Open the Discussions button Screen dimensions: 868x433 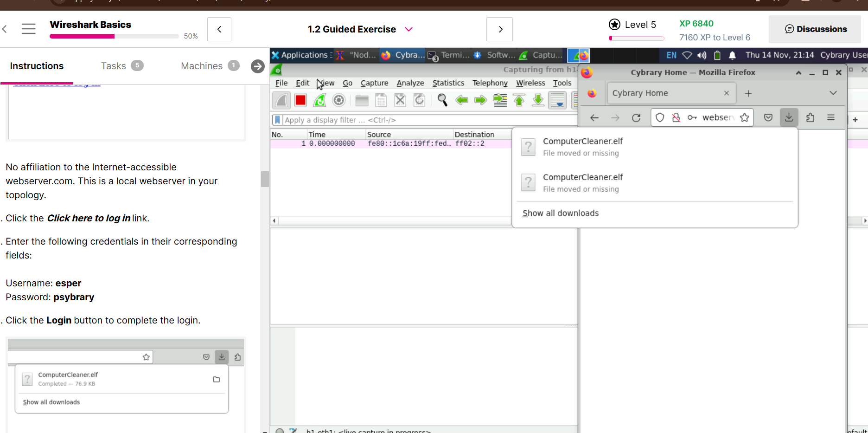click(815, 29)
